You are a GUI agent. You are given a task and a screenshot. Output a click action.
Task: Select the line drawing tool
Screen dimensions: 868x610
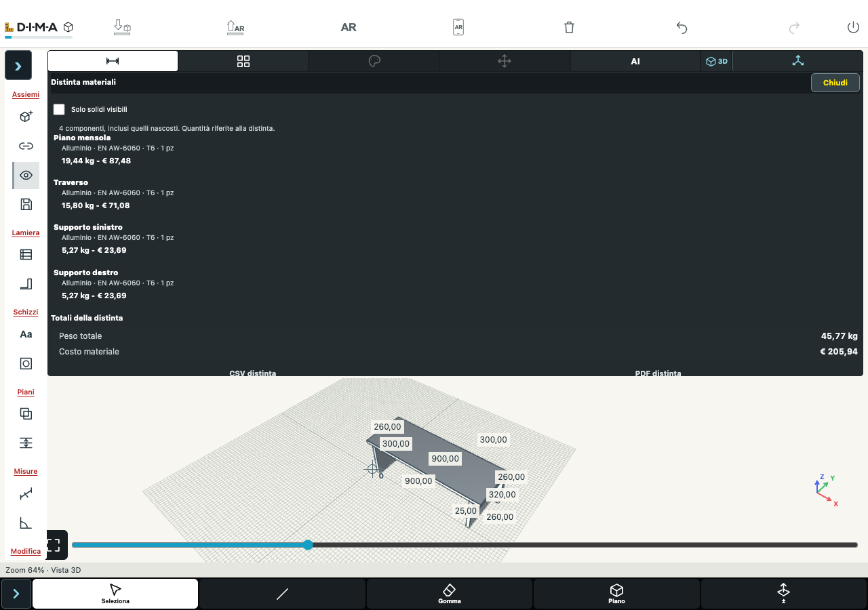(x=283, y=594)
